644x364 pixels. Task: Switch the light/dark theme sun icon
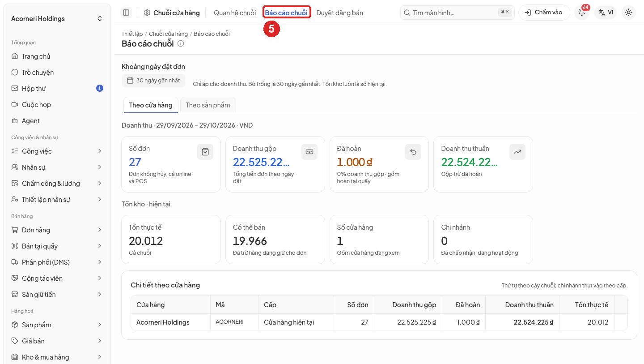(x=629, y=13)
